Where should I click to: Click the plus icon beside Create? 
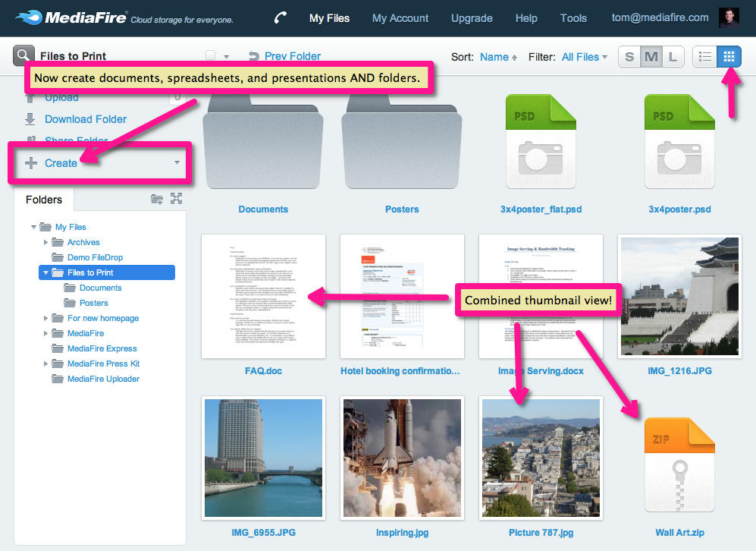[31, 163]
